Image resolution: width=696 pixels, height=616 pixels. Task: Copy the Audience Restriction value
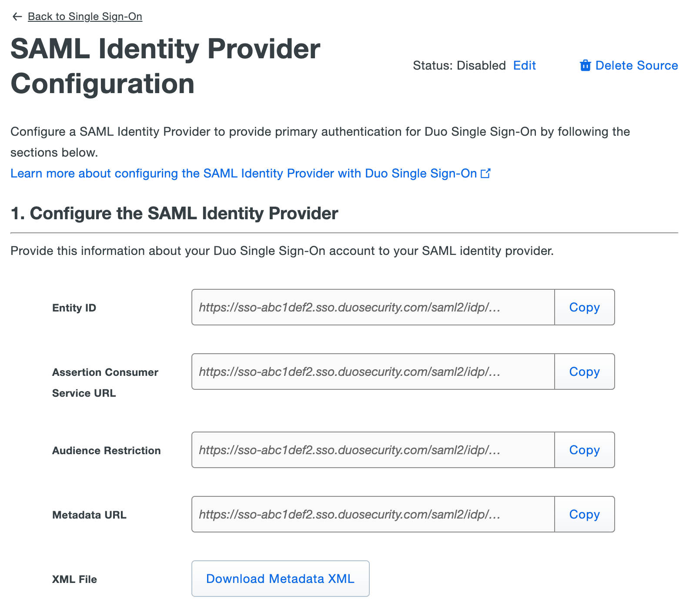584,450
